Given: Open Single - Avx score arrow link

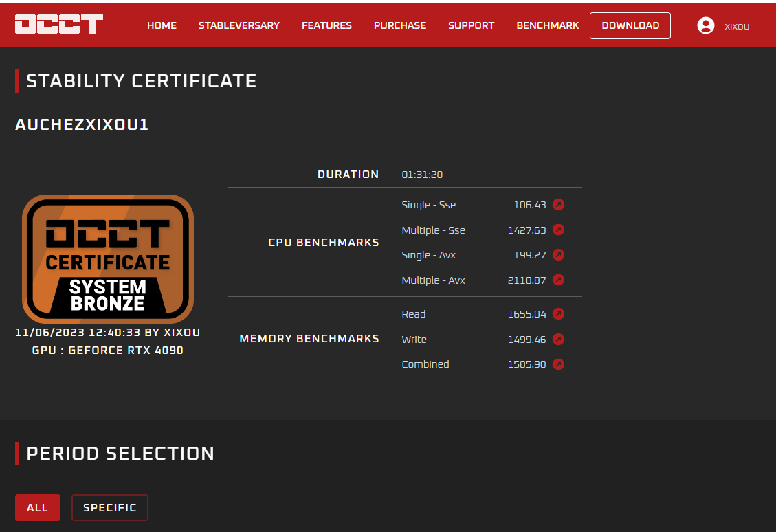Looking at the screenshot, I should coord(558,255).
